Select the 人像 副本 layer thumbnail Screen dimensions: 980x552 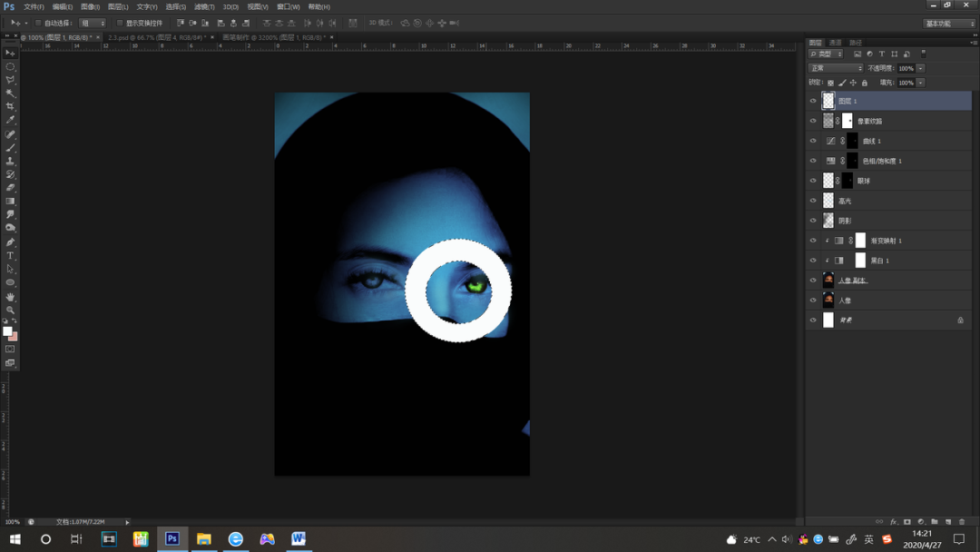pos(828,280)
